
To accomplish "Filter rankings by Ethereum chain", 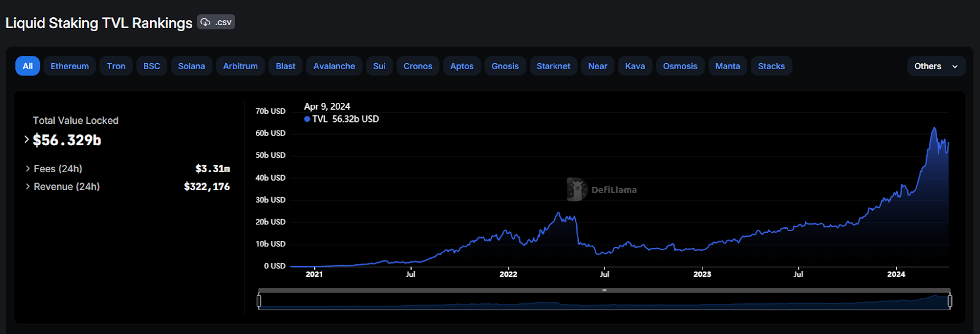I will (x=69, y=66).
